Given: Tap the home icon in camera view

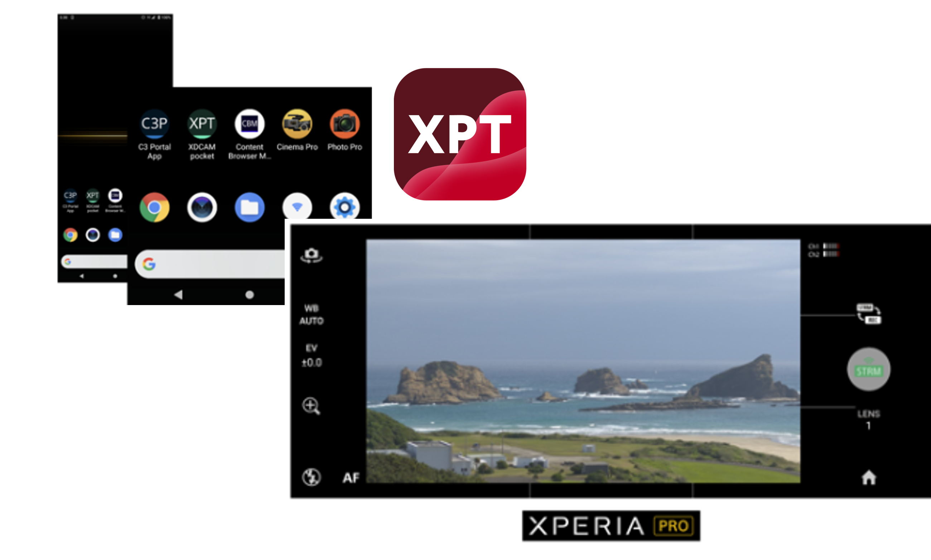Looking at the screenshot, I should pos(868,478).
